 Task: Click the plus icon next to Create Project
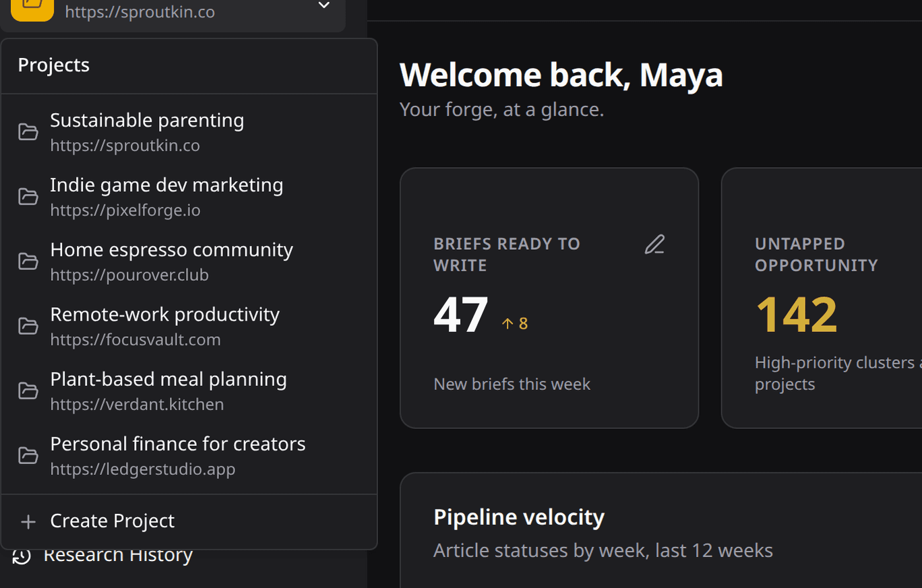(x=28, y=521)
